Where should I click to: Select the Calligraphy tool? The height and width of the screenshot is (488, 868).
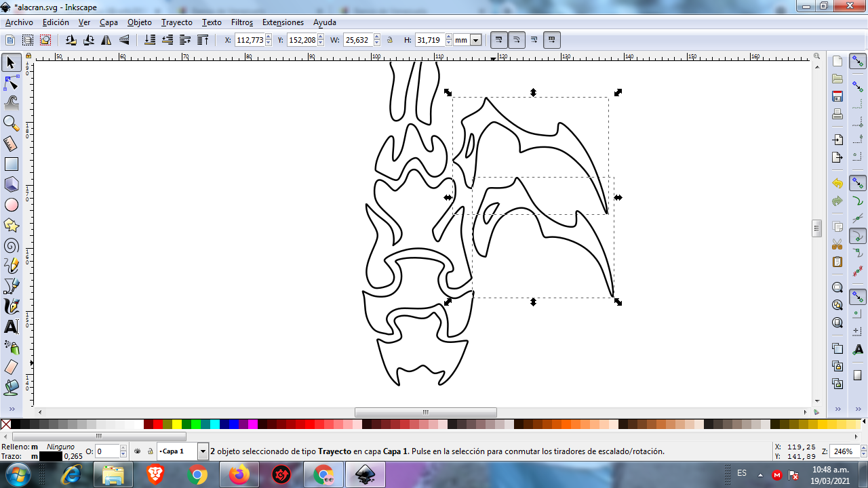pyautogui.click(x=11, y=306)
